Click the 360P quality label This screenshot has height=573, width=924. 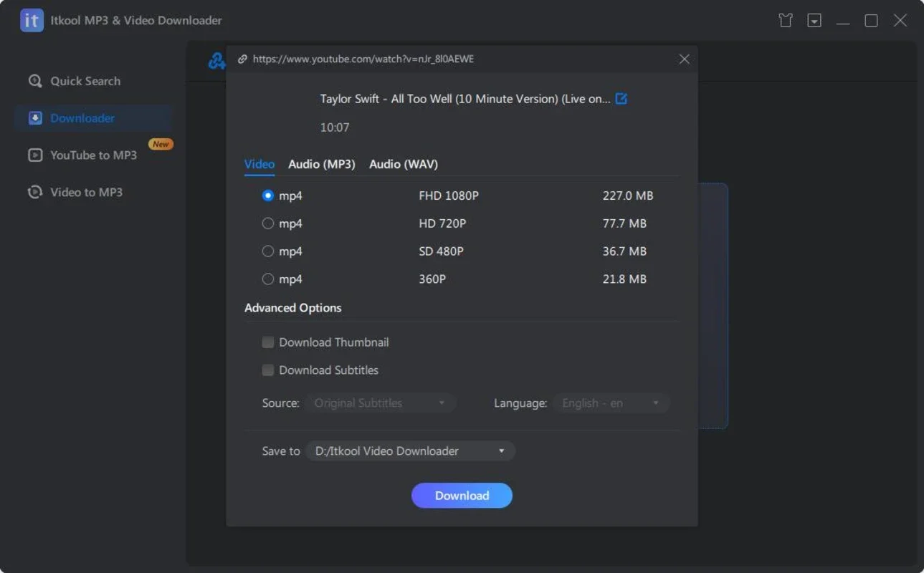click(x=432, y=279)
